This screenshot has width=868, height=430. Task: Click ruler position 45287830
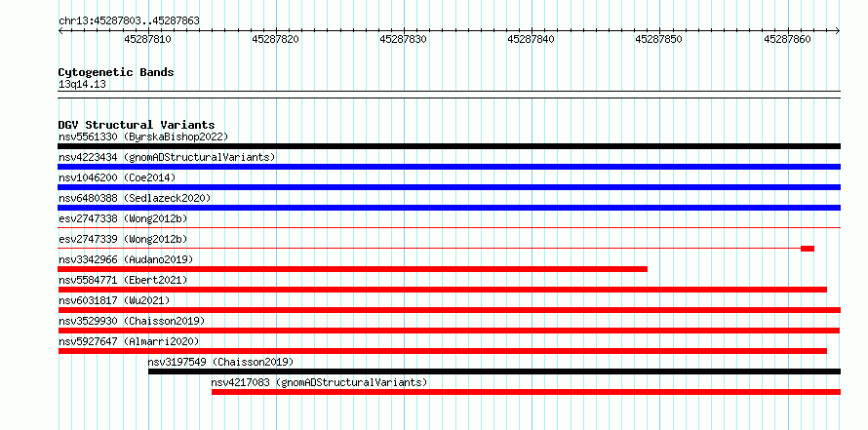point(404,39)
